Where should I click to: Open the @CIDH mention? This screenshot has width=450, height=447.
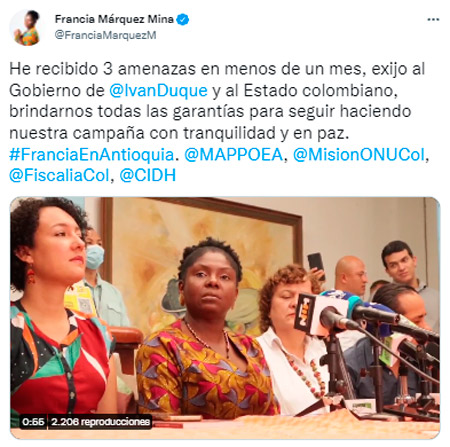tap(148, 175)
